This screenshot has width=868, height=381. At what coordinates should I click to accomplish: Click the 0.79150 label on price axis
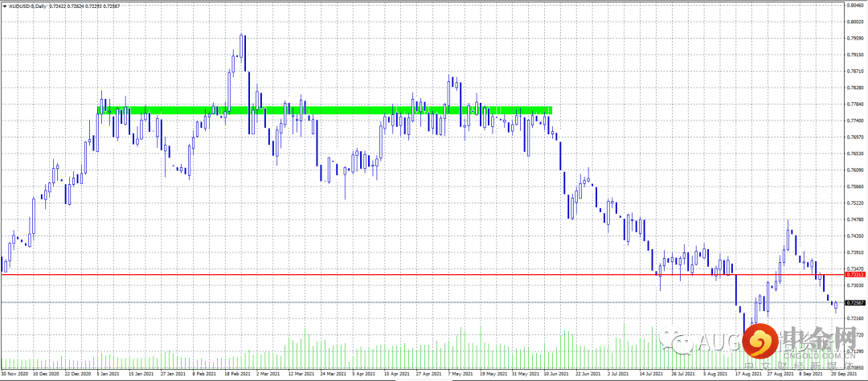(x=854, y=55)
